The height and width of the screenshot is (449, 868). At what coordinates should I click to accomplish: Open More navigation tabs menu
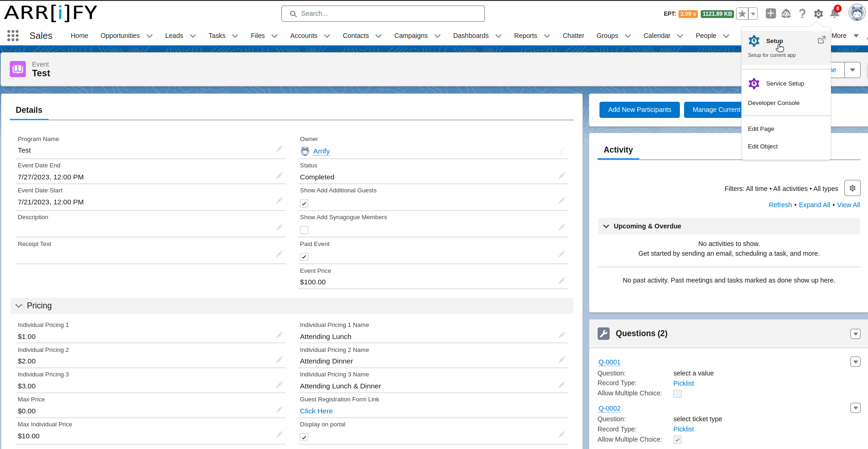[845, 36]
